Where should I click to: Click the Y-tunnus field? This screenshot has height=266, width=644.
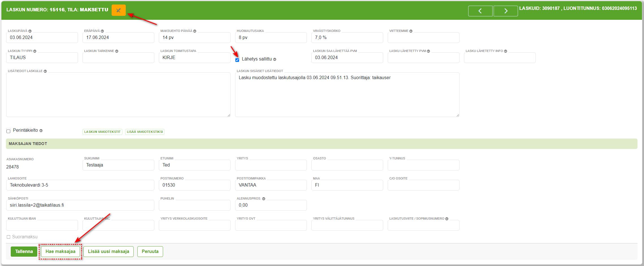tap(424, 165)
